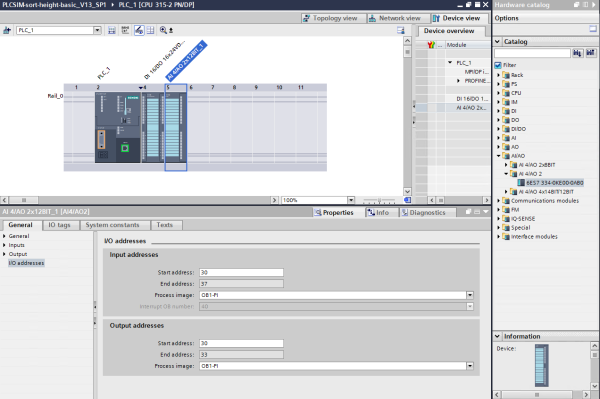Expand the AI folder in catalog
Screen dimensions: 600x399
499,138
